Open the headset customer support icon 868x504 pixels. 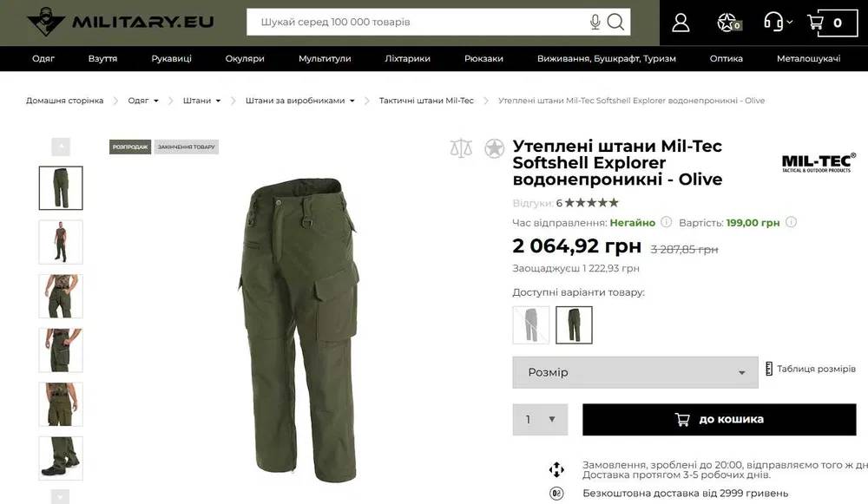pyautogui.click(x=777, y=23)
